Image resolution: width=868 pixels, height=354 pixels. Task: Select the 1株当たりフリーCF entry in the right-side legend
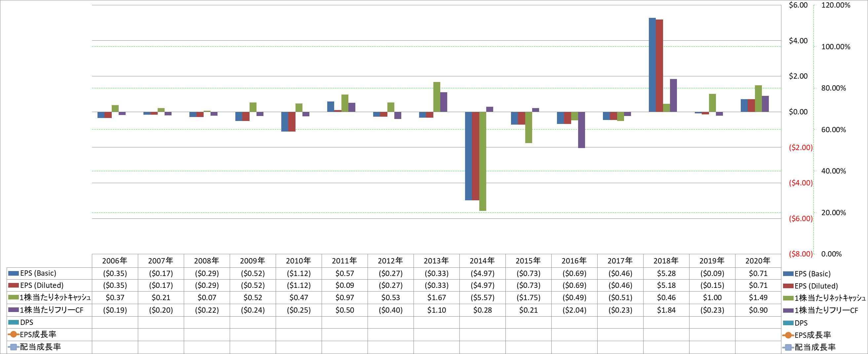pos(821,311)
